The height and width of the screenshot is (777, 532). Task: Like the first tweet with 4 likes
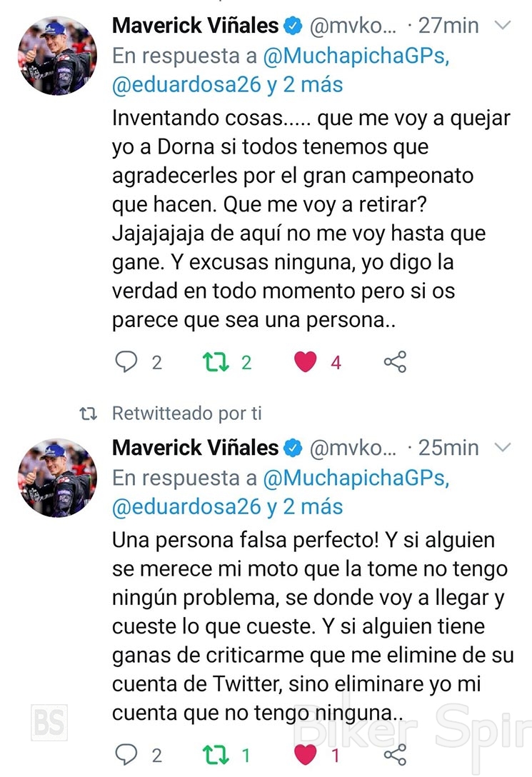[306, 362]
